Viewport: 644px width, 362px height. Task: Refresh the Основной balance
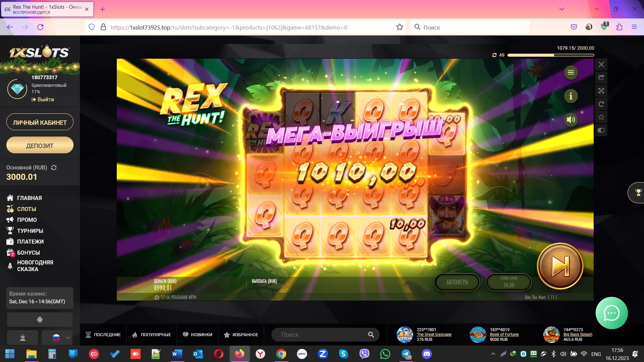point(54,167)
